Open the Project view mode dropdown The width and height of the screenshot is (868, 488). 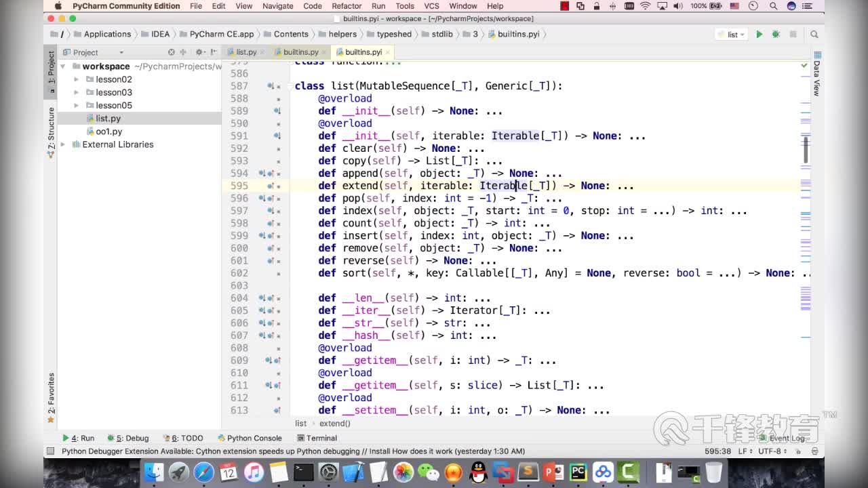122,52
